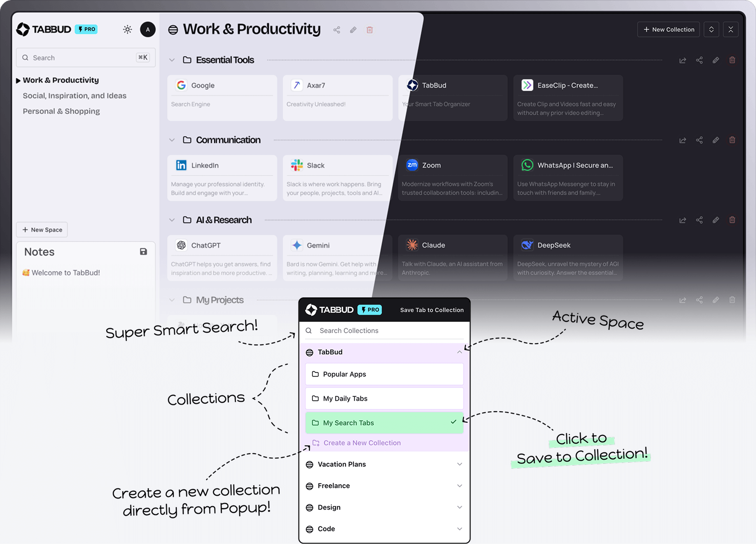This screenshot has height=544, width=756.
Task: Click Create a New Collection in the popup
Action: pos(361,442)
